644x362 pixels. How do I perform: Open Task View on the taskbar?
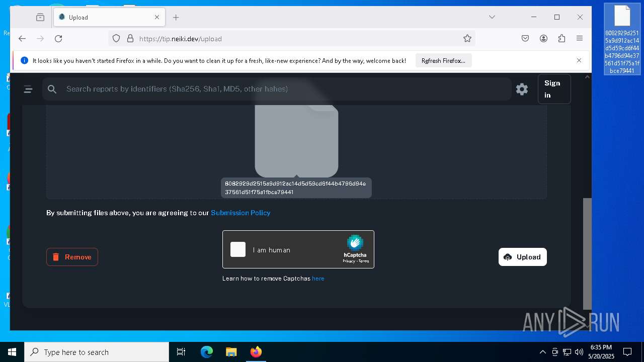[181, 352]
